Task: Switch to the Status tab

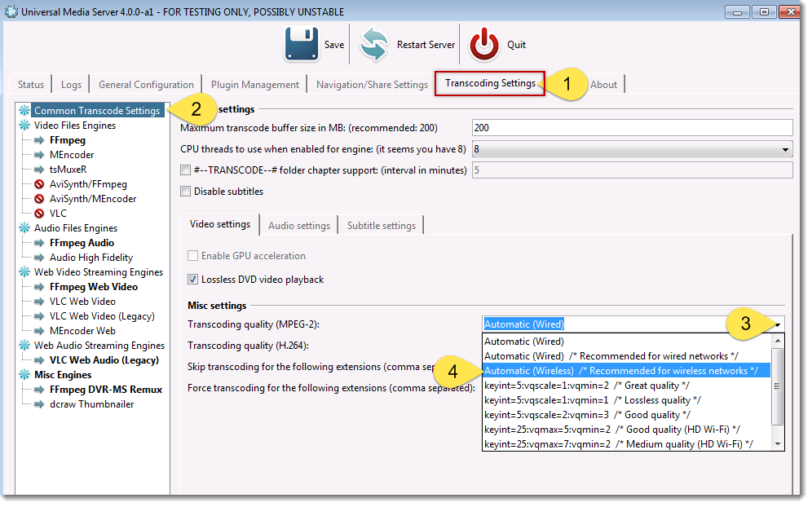Action: [x=31, y=85]
